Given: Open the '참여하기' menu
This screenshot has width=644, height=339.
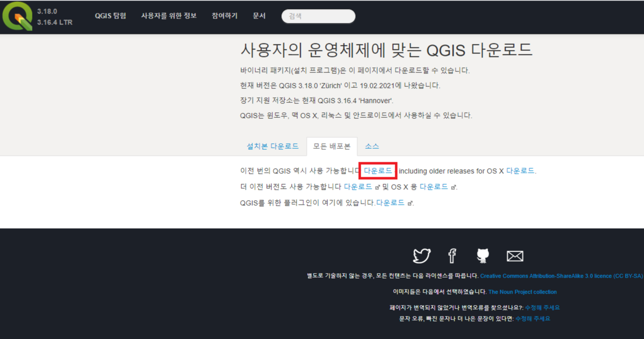Looking at the screenshot, I should pyautogui.click(x=224, y=16).
